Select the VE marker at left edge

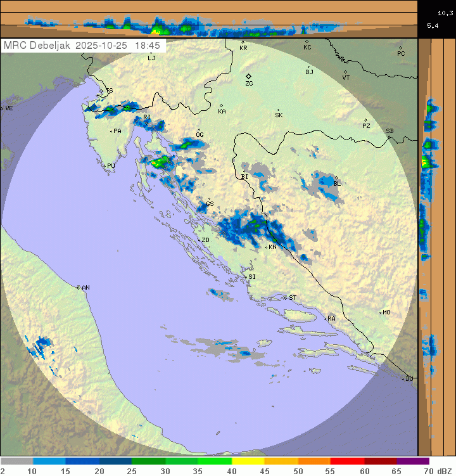[3, 108]
